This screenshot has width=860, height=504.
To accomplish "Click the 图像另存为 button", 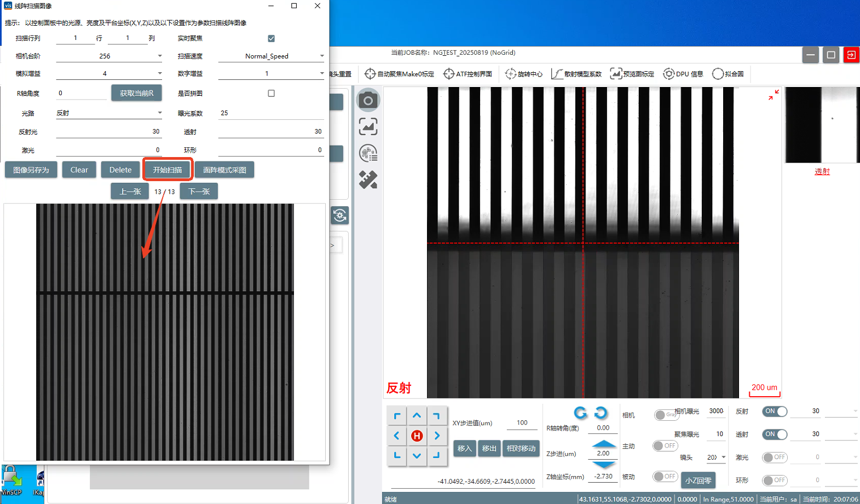I will (31, 170).
